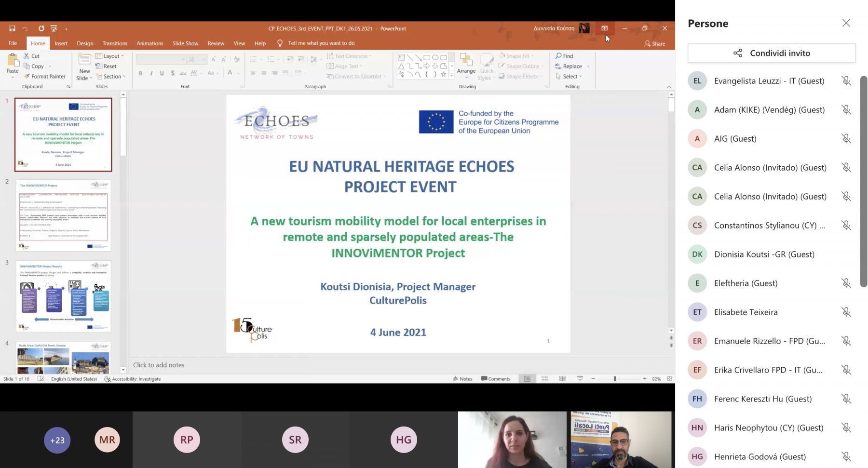Click the Comments button in the status bar

click(496, 379)
